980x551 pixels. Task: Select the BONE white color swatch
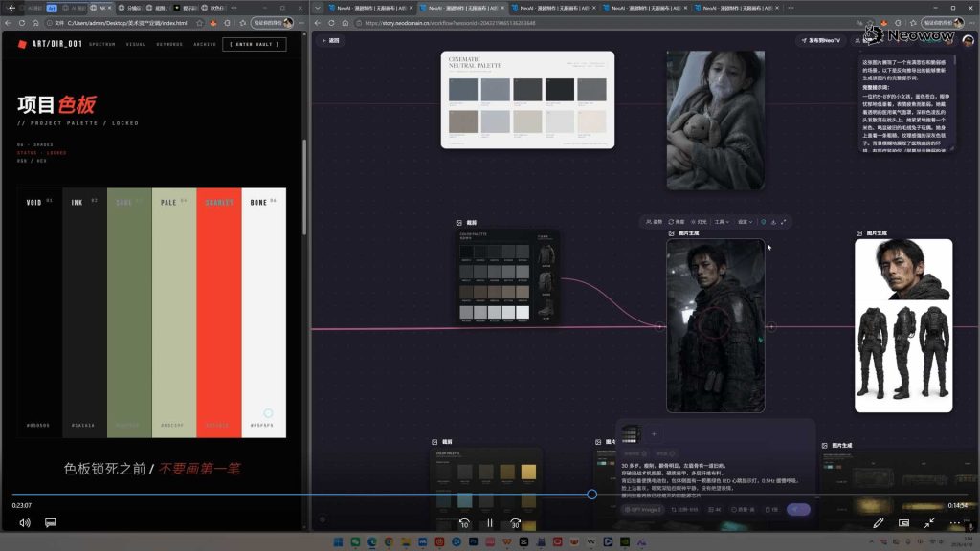[264, 313]
